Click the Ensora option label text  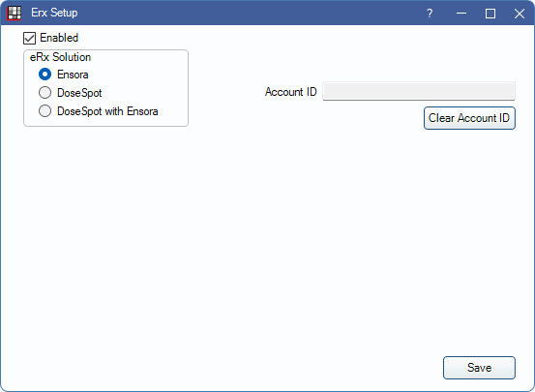73,75
